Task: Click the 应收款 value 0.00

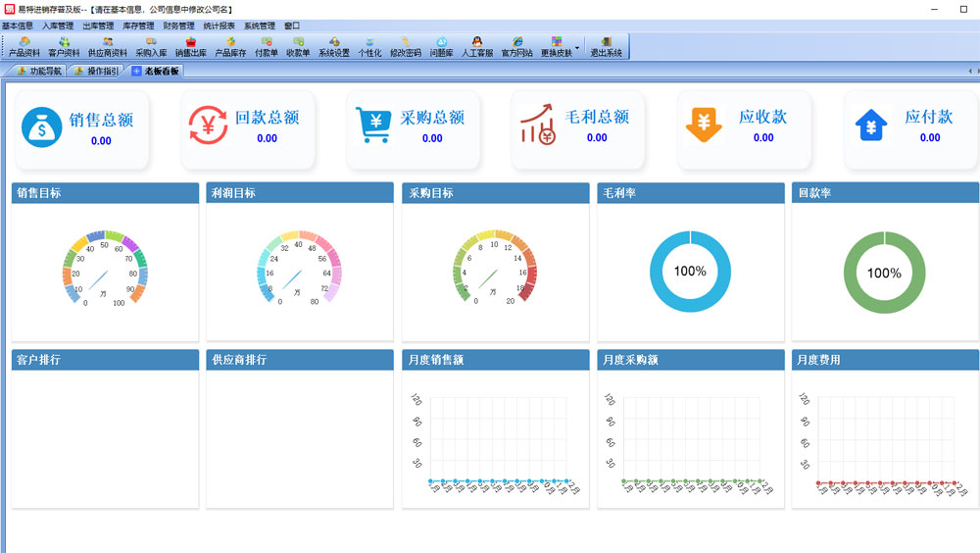Action: [x=763, y=137]
